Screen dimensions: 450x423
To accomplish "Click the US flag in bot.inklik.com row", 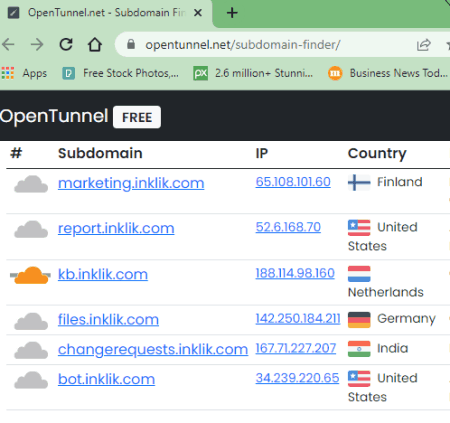I will coord(359,379).
